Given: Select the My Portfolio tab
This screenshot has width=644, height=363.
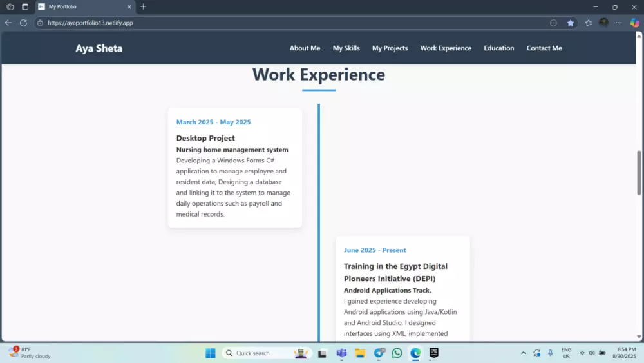Looking at the screenshot, I should click(84, 6).
